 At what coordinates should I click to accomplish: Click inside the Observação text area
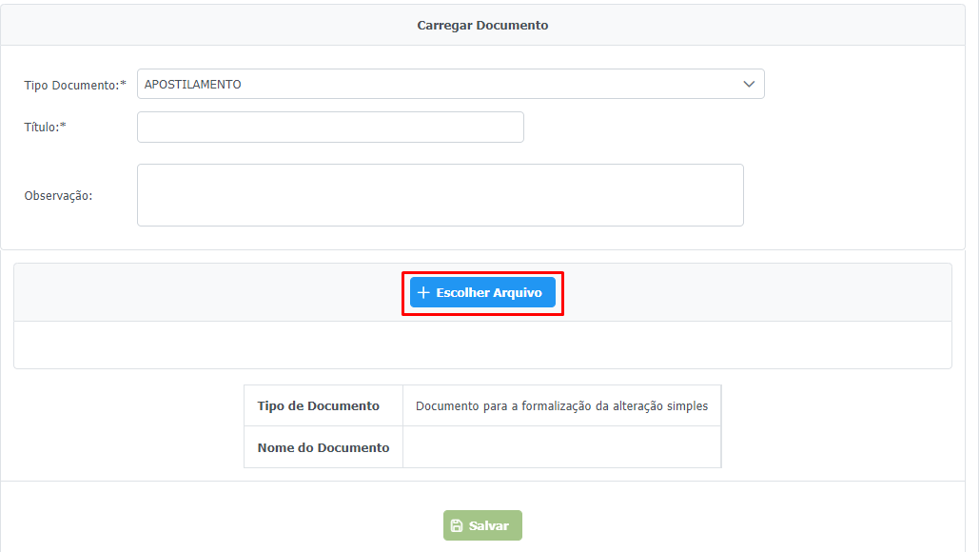point(440,195)
